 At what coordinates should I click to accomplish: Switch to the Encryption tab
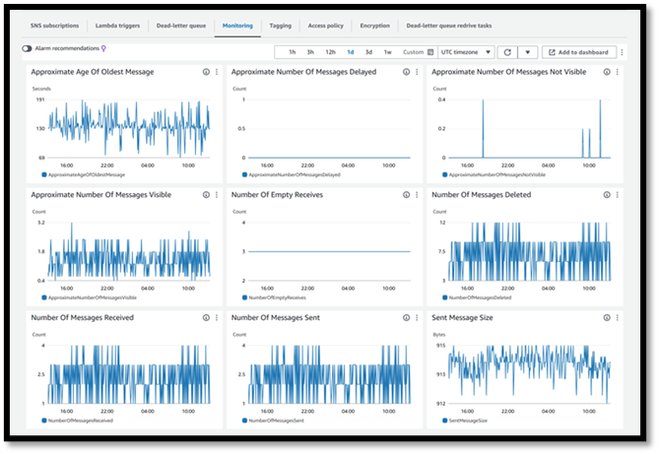tap(375, 26)
